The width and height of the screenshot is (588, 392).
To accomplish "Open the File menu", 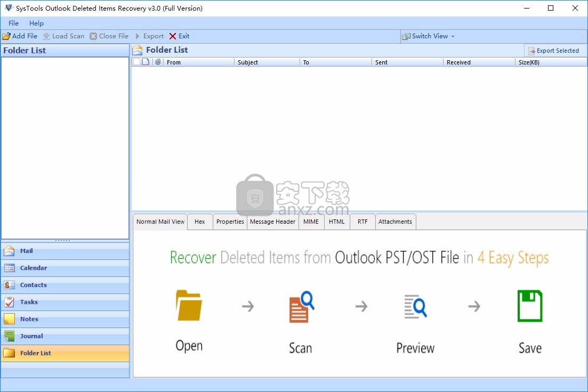I will [13, 23].
